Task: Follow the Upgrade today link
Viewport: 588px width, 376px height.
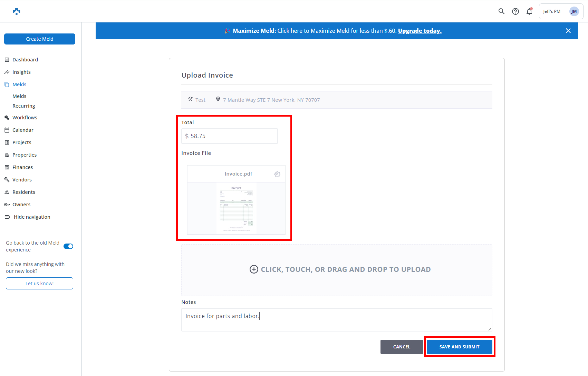Action: tap(420, 31)
